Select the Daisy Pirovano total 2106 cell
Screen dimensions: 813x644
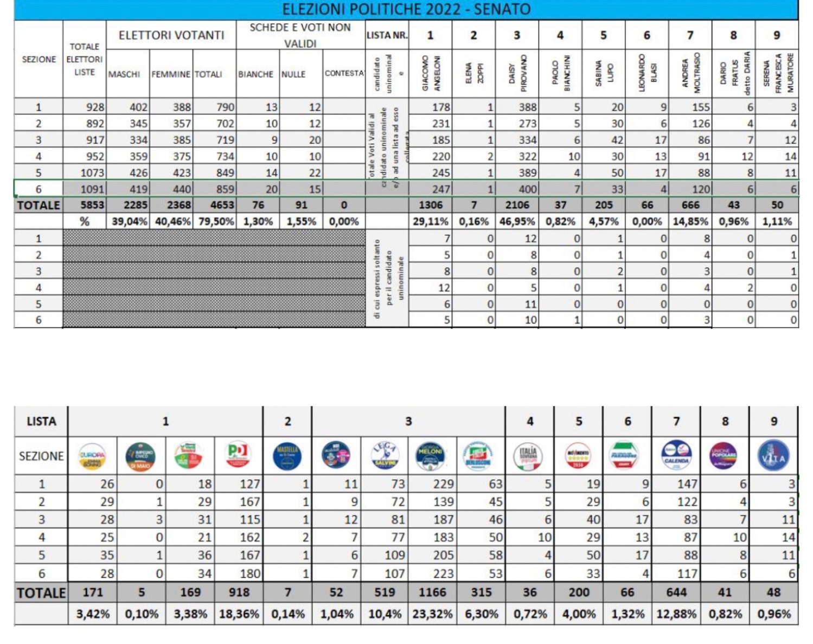click(x=516, y=205)
